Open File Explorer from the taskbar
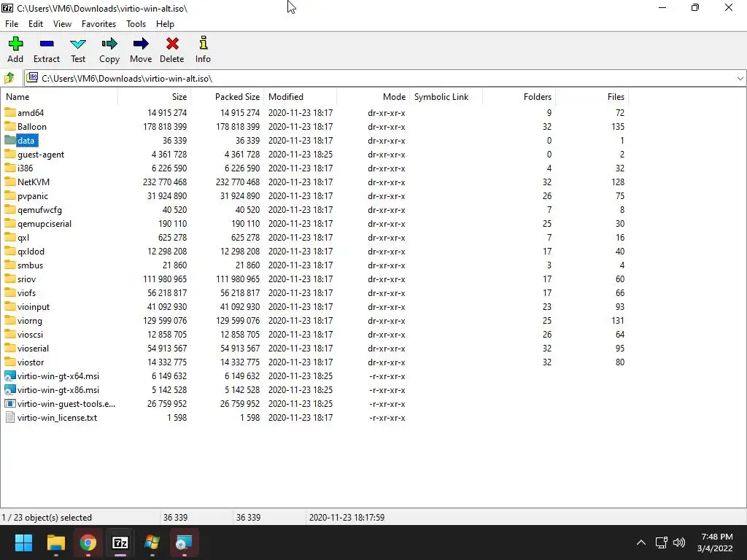 [x=55, y=542]
